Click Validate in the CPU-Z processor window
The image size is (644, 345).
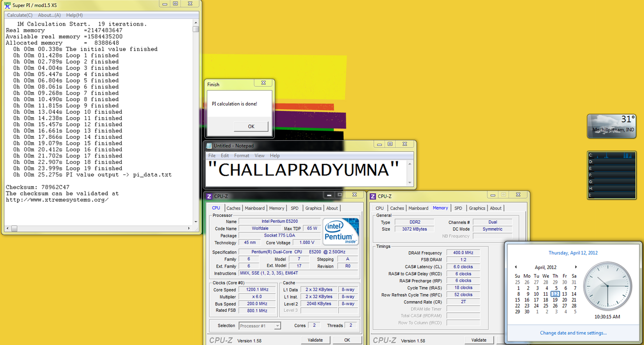click(315, 340)
